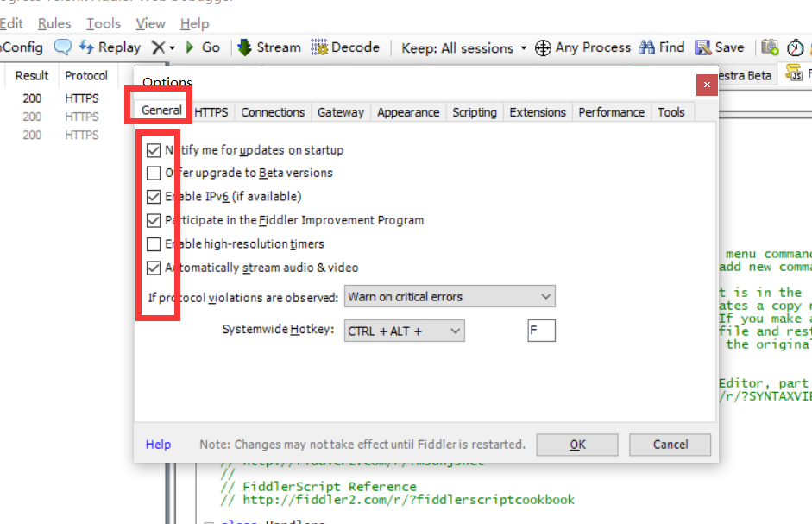Switch to the Scripting tab
The height and width of the screenshot is (524, 812).
tap(475, 112)
